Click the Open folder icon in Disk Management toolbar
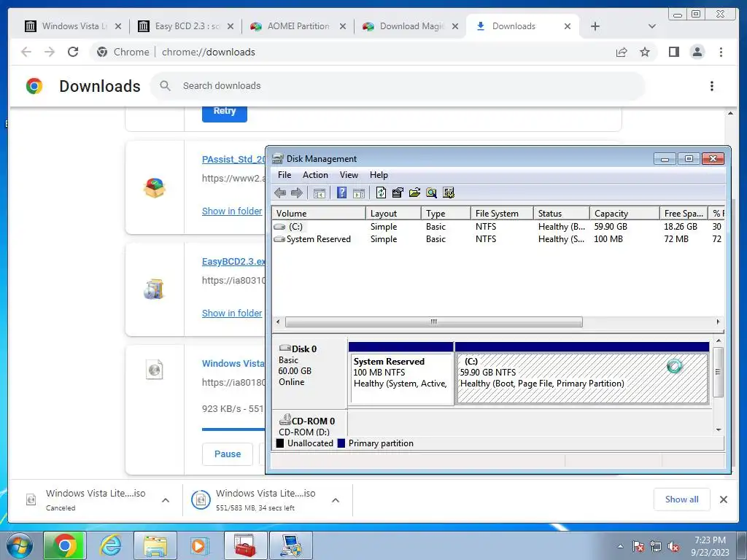The image size is (747, 560). tap(414, 192)
